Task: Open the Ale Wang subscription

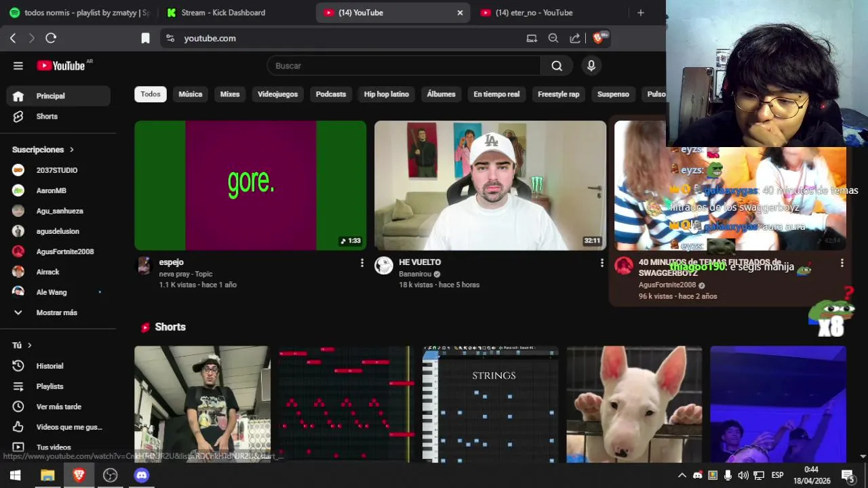Action: 58,292
